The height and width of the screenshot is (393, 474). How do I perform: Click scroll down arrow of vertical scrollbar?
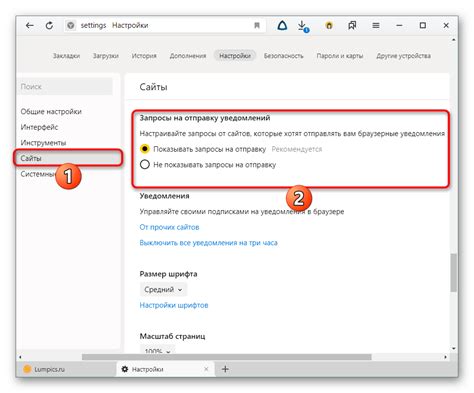click(454, 348)
